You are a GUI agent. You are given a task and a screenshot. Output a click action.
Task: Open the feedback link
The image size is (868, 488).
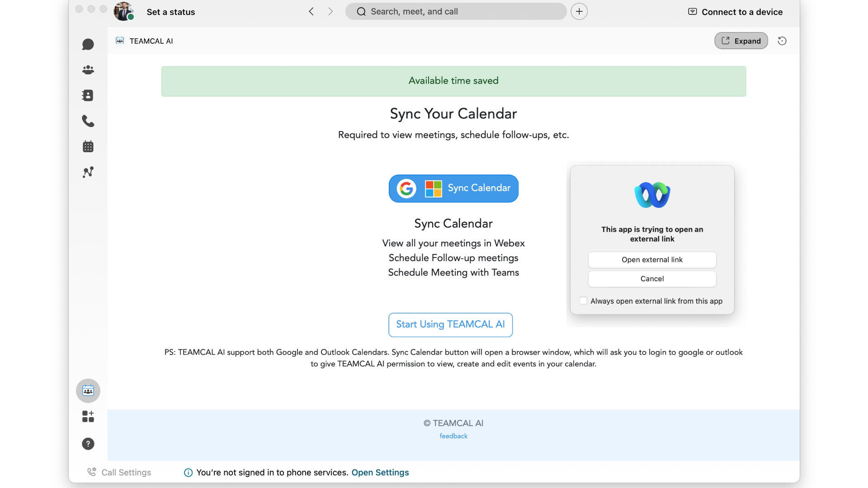pos(453,436)
